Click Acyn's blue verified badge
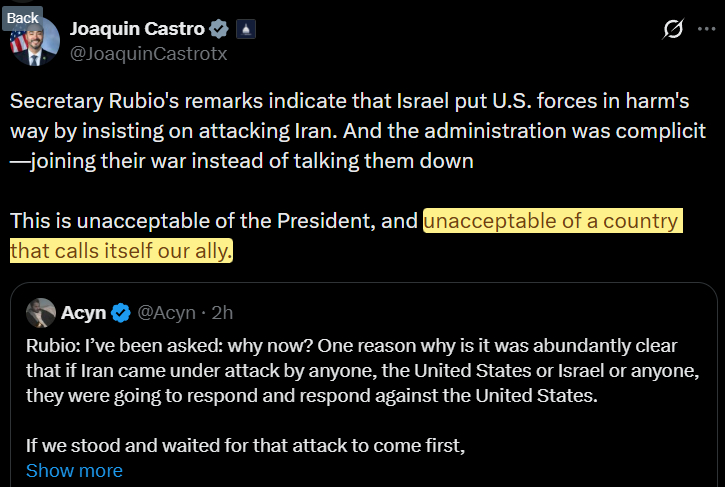The height and width of the screenshot is (487, 725). [x=120, y=313]
